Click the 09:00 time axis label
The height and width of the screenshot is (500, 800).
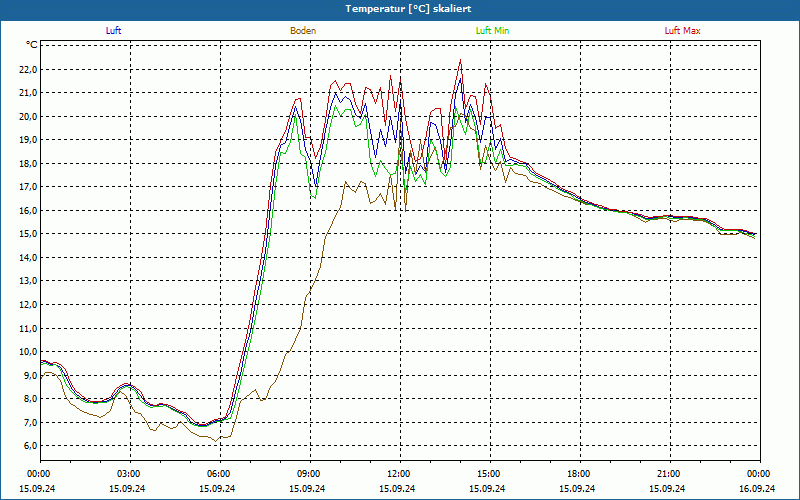point(310,474)
